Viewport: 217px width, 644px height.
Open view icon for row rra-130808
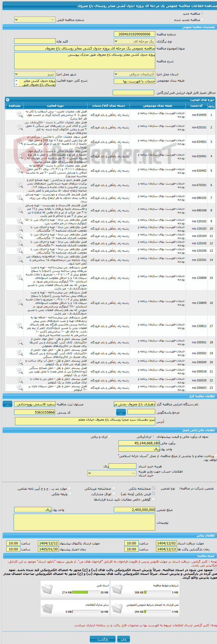(x=19, y=278)
